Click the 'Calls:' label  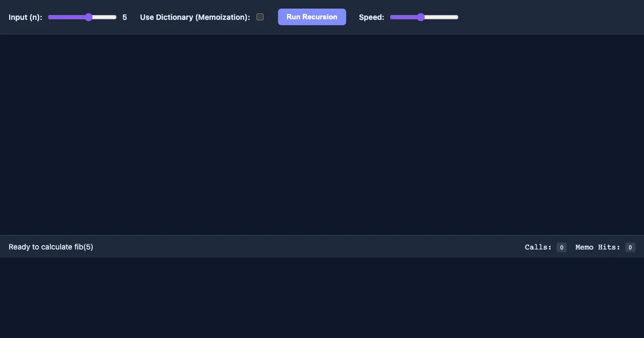pyautogui.click(x=538, y=247)
